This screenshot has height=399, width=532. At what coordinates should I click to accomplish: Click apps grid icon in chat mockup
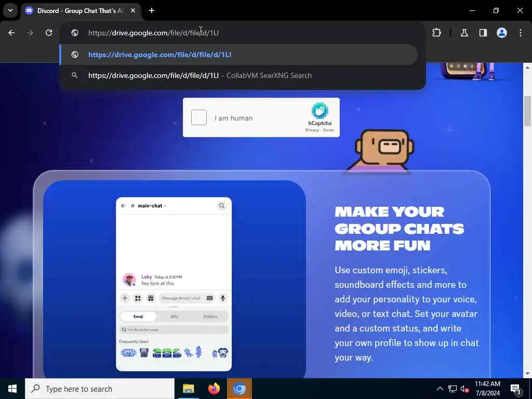pos(138,298)
